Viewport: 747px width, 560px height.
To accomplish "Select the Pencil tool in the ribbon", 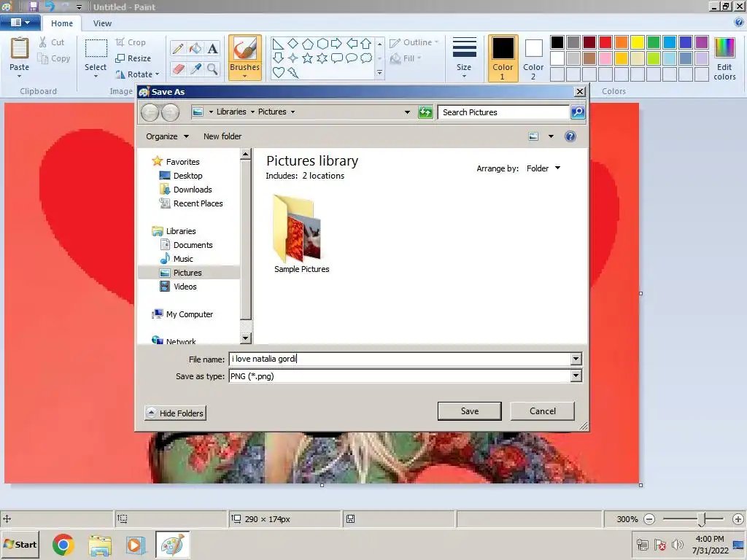I will 178,49.
